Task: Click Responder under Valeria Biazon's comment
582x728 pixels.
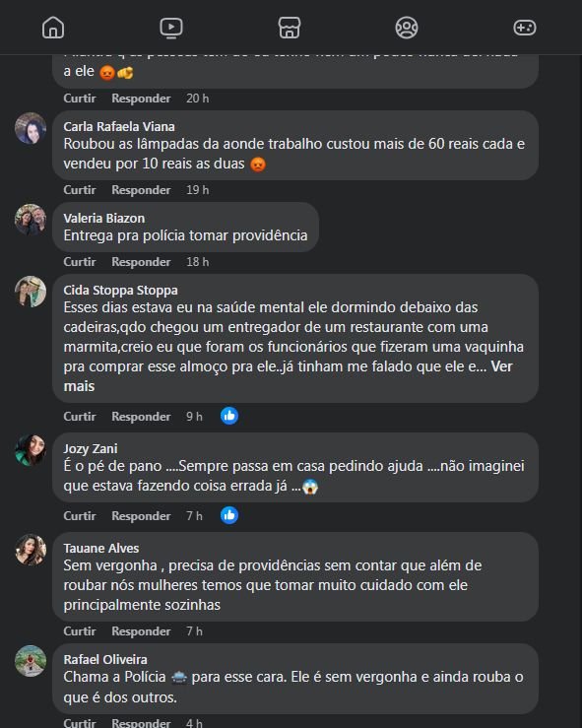Action: [141, 262]
